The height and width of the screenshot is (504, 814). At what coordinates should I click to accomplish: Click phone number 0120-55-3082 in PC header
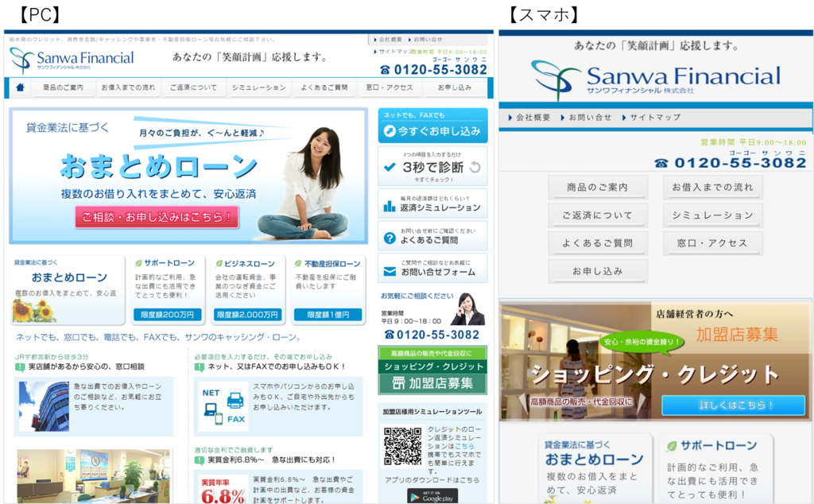[x=440, y=69]
